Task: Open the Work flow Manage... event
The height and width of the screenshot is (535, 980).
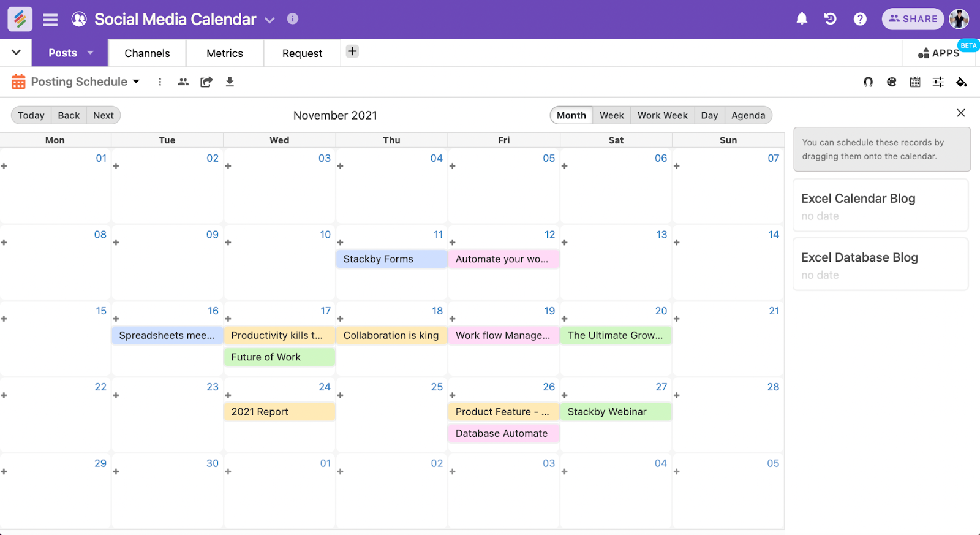Action: pos(503,335)
